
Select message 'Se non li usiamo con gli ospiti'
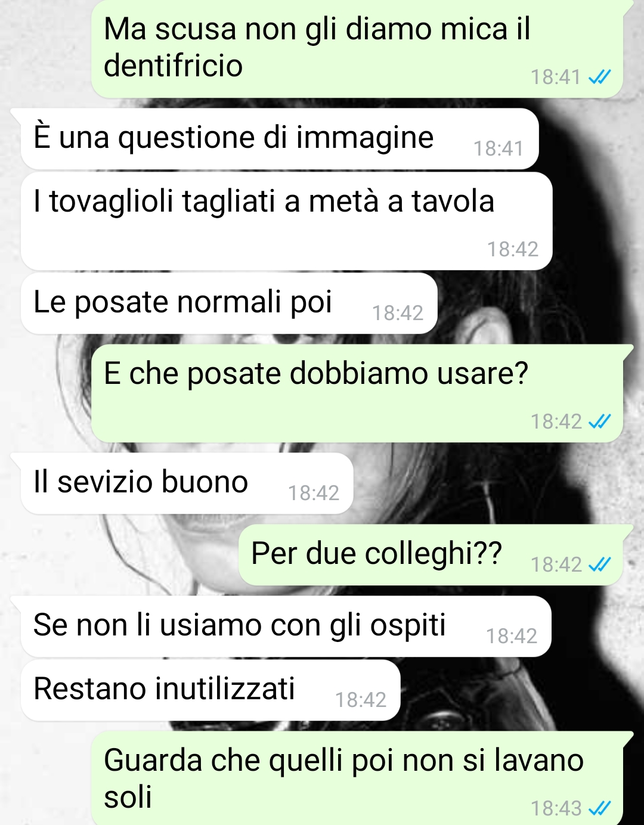pos(286,626)
